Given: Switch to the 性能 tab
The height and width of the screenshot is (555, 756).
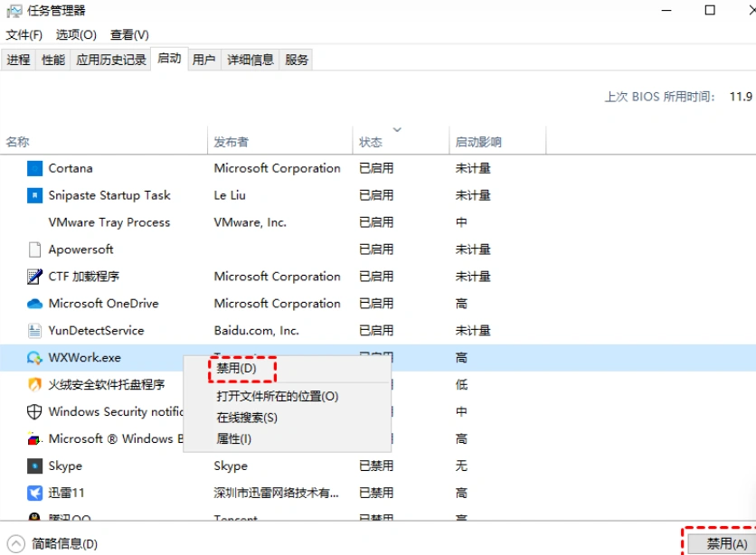Looking at the screenshot, I should (52, 59).
